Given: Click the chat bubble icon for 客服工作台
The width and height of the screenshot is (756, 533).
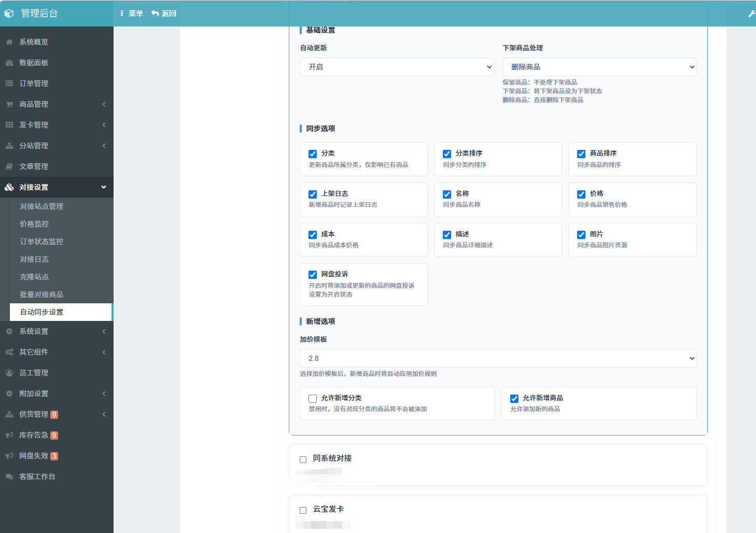Looking at the screenshot, I should coord(9,476).
